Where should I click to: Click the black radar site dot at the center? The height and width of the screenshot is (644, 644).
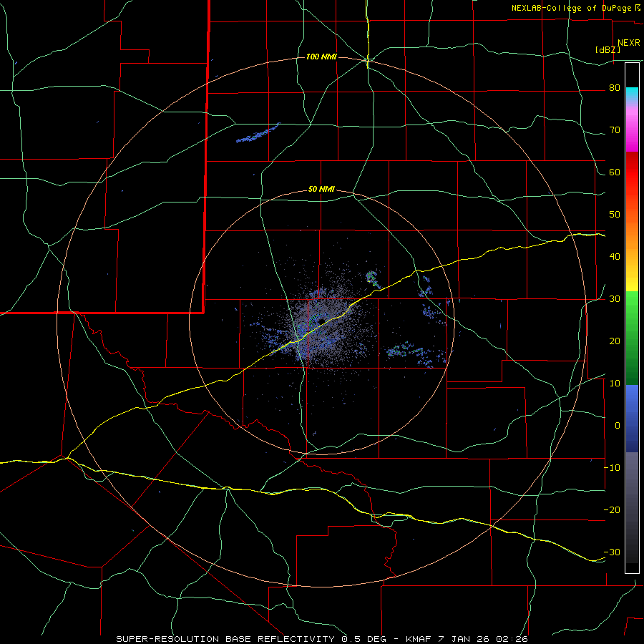click(321, 321)
